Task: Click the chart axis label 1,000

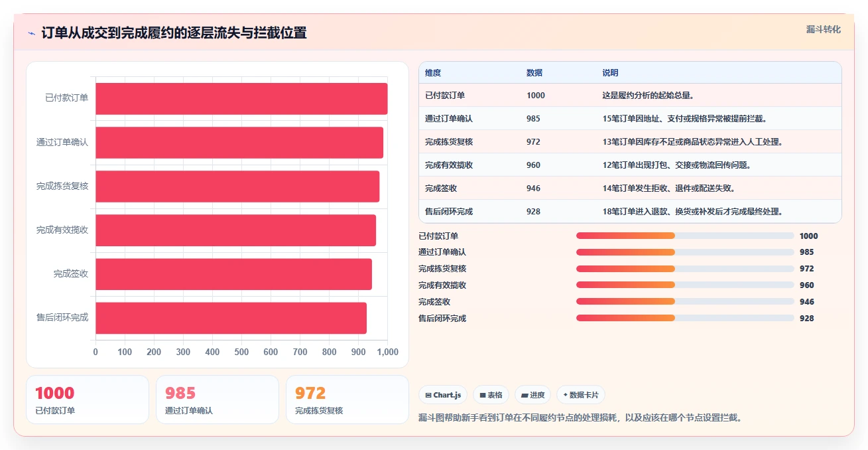Action: coord(387,352)
